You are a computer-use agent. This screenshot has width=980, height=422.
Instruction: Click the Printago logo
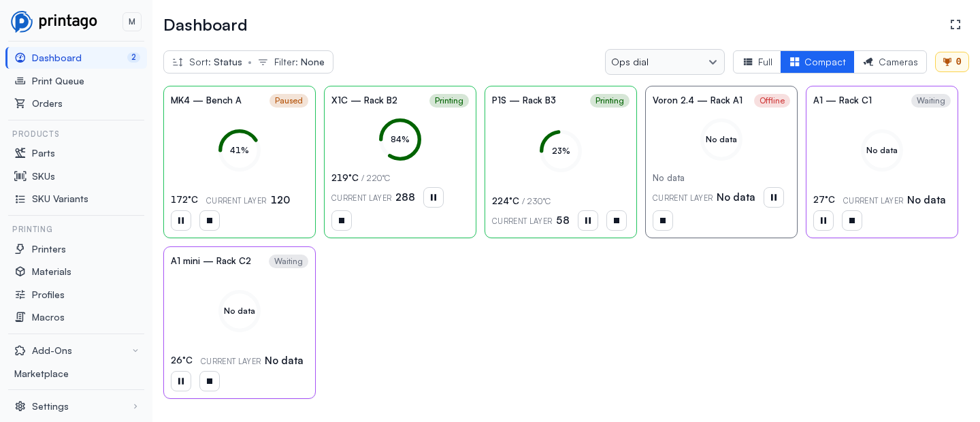pyautogui.click(x=54, y=21)
